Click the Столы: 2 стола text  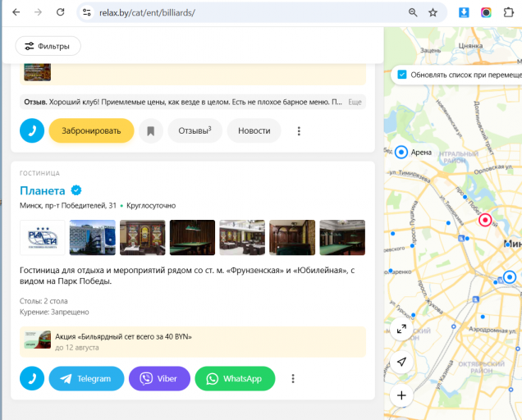point(43,301)
